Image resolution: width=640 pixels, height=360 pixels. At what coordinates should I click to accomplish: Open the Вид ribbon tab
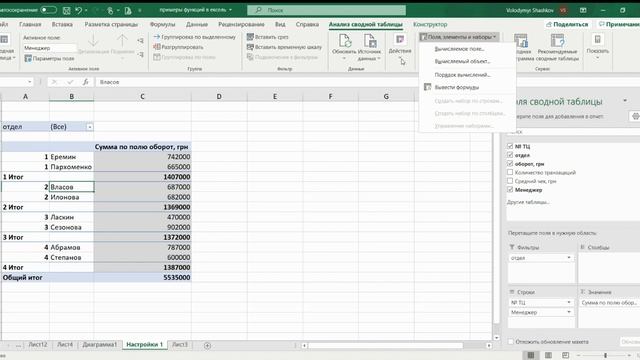[x=280, y=24]
